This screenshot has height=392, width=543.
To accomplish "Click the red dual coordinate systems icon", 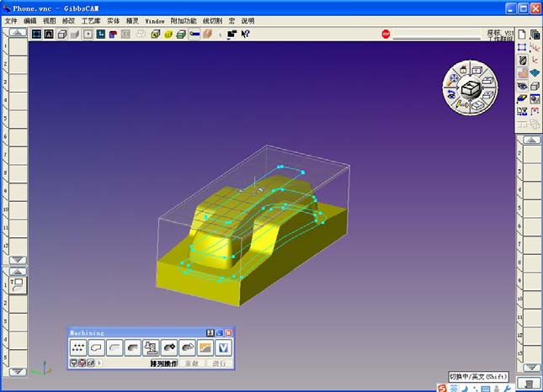I will click(x=535, y=47).
